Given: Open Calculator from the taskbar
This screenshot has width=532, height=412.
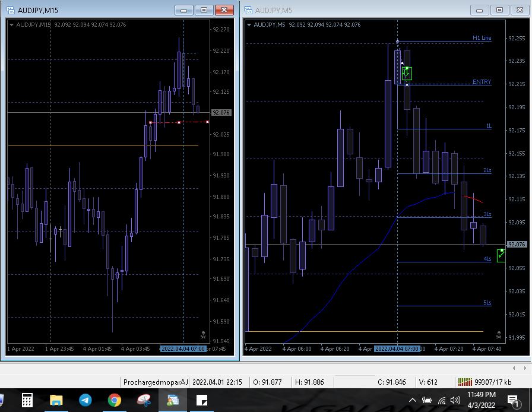Looking at the screenshot, I should point(27,400).
